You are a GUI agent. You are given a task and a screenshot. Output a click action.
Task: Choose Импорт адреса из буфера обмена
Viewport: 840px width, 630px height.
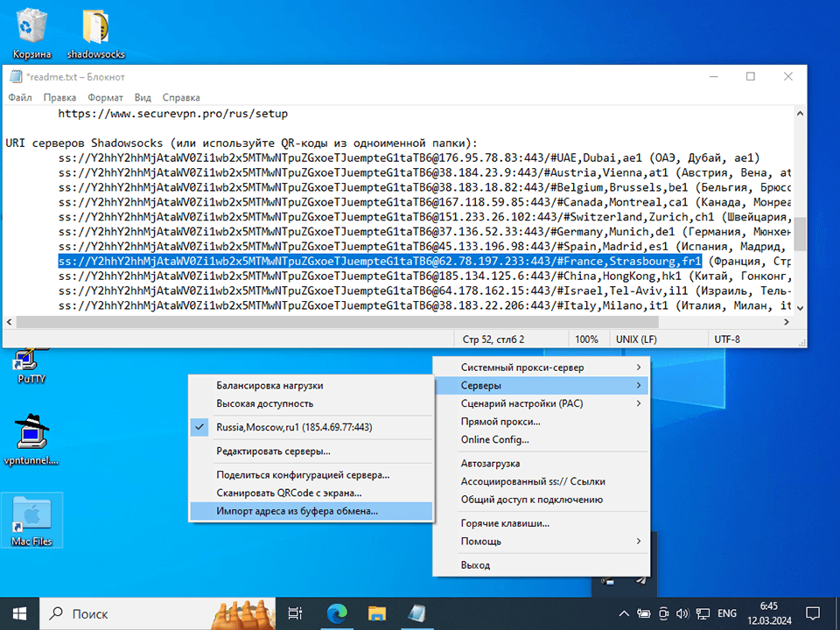point(297,511)
